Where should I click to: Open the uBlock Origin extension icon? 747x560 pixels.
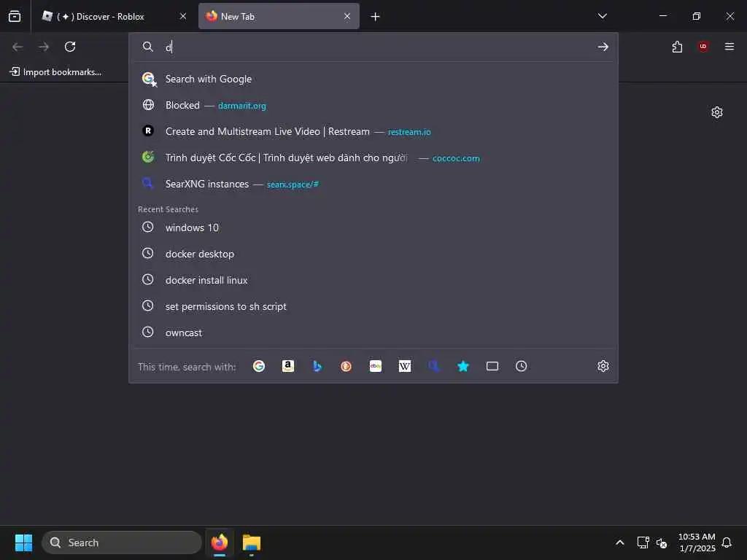click(703, 47)
